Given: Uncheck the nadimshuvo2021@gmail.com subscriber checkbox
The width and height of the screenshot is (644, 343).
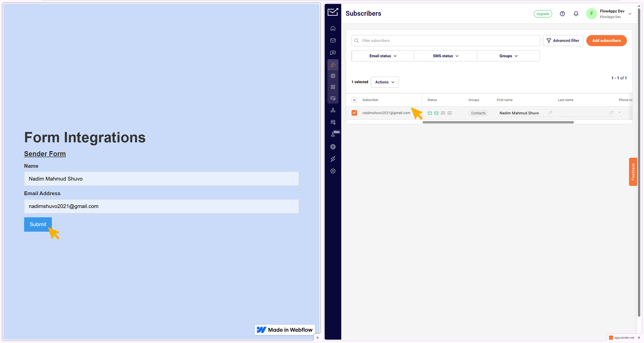Looking at the screenshot, I should coord(354,113).
